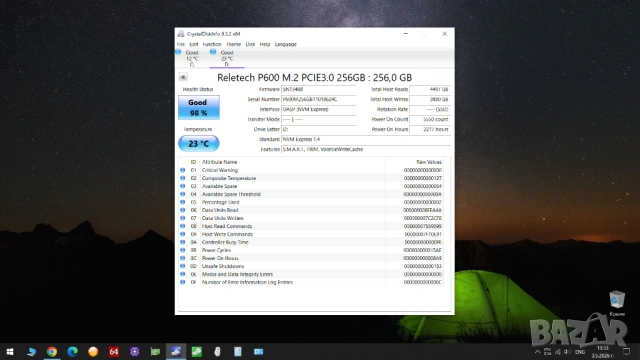Open the orange circle app on taskbar
The image size is (640, 360).
tap(93, 351)
